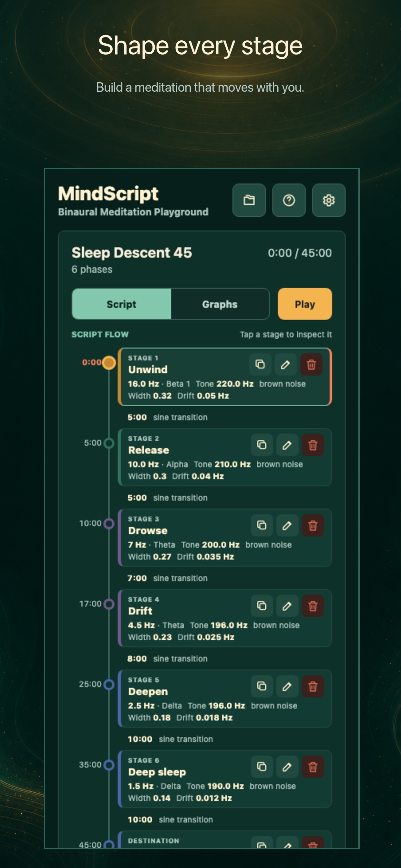The image size is (401, 868).
Task: Delete the Unwind stage
Action: 311,364
